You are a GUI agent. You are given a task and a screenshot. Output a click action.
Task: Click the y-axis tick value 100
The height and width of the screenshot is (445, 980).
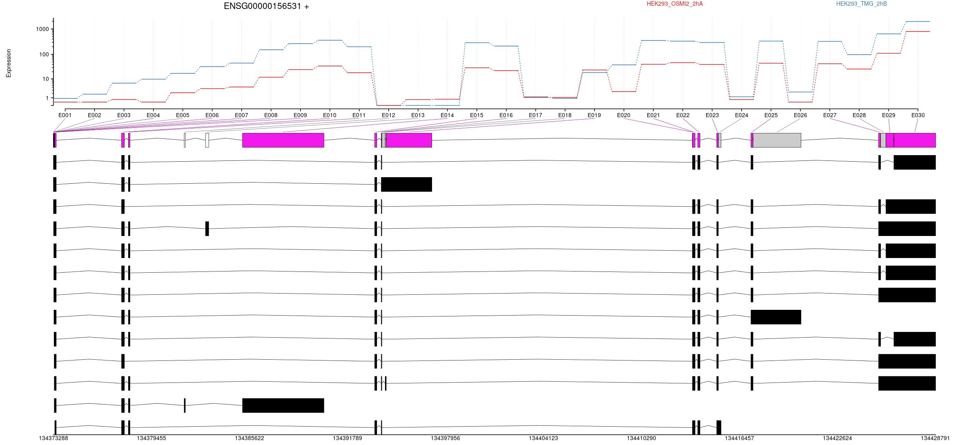(x=44, y=54)
